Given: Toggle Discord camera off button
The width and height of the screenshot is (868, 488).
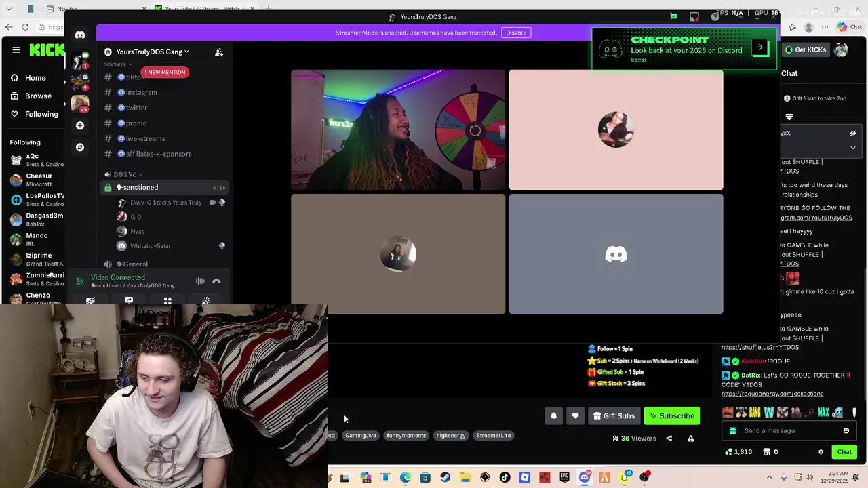Looking at the screenshot, I should coord(90,300).
